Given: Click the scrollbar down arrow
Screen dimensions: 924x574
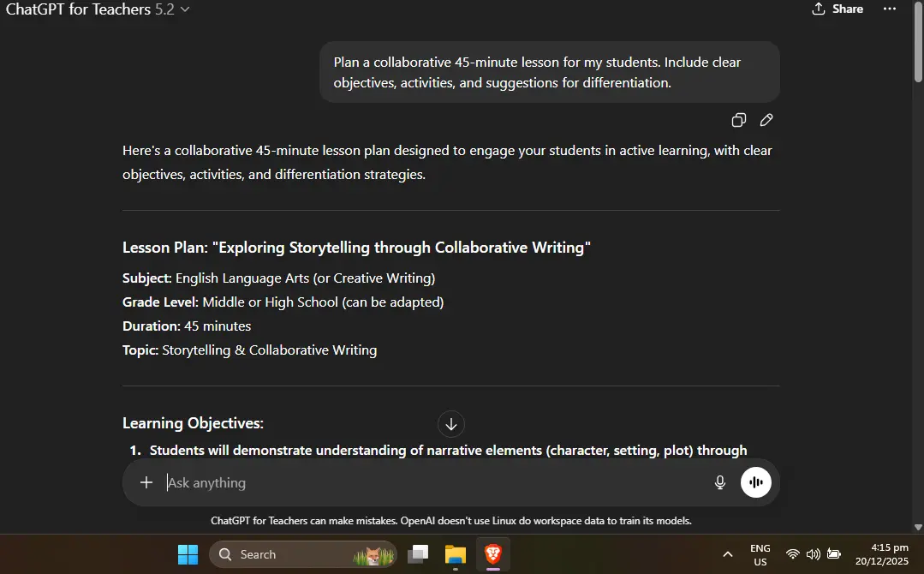Looking at the screenshot, I should click(x=918, y=528).
